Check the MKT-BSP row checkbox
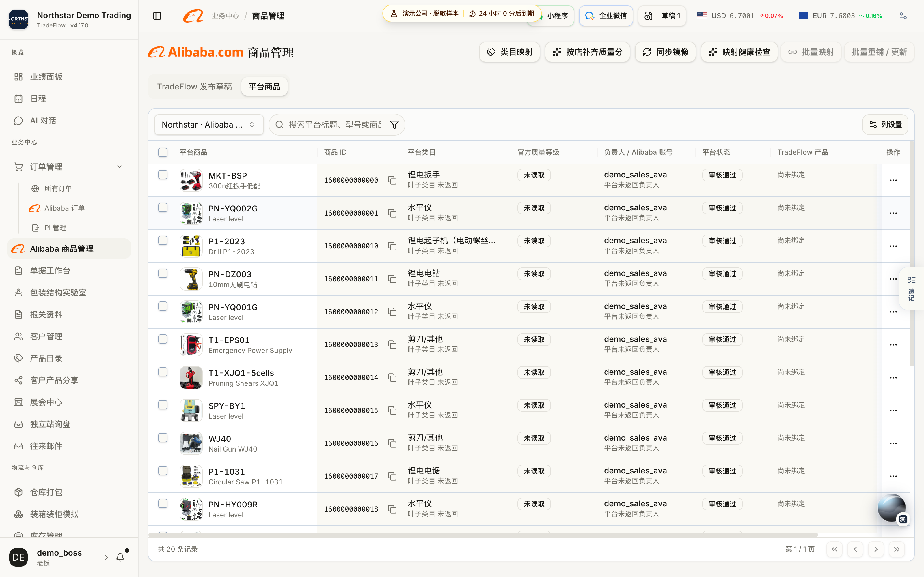 163,174
